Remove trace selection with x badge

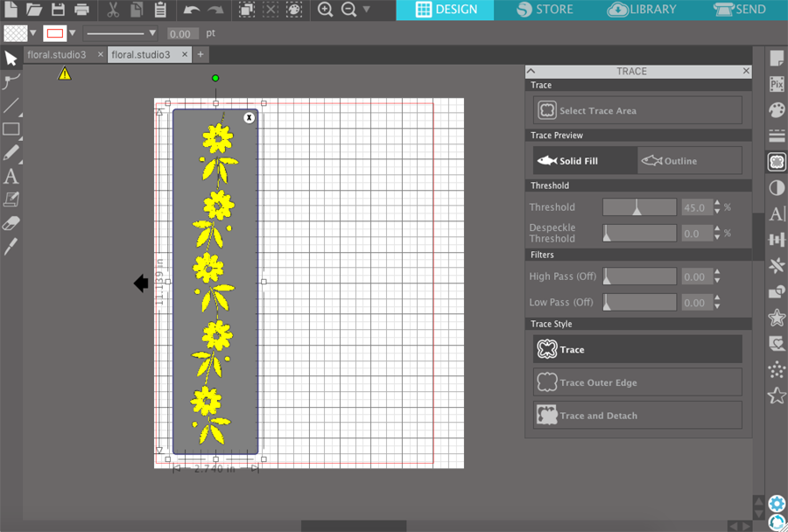249,117
